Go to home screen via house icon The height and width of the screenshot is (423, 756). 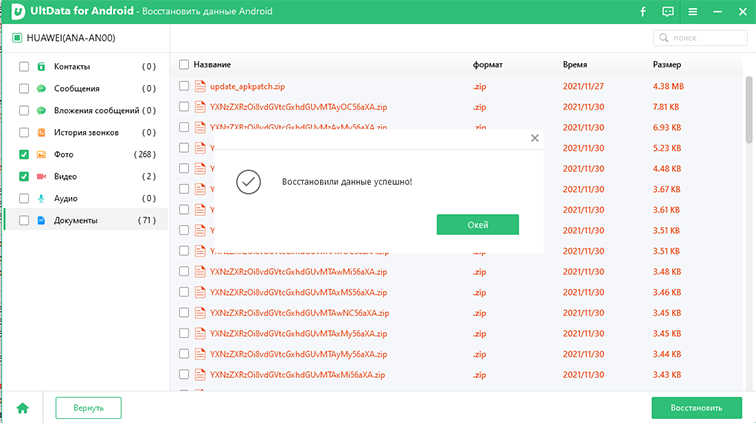click(x=22, y=408)
